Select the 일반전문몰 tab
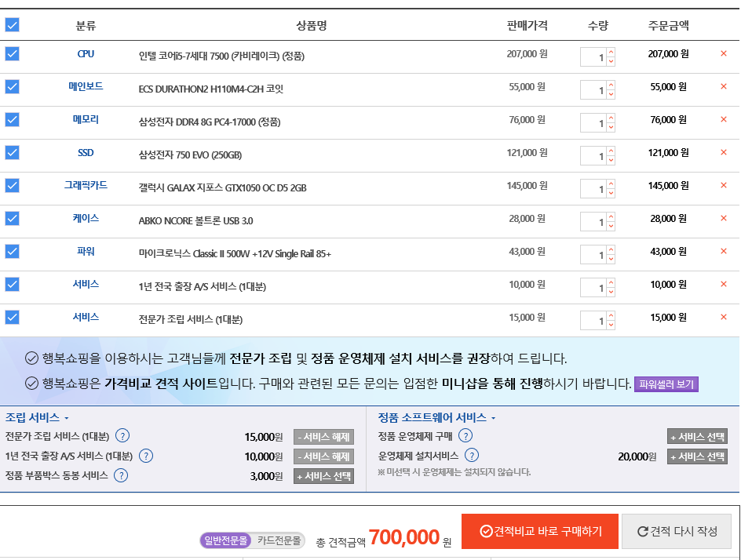This screenshot has width=741, height=560. point(226,540)
